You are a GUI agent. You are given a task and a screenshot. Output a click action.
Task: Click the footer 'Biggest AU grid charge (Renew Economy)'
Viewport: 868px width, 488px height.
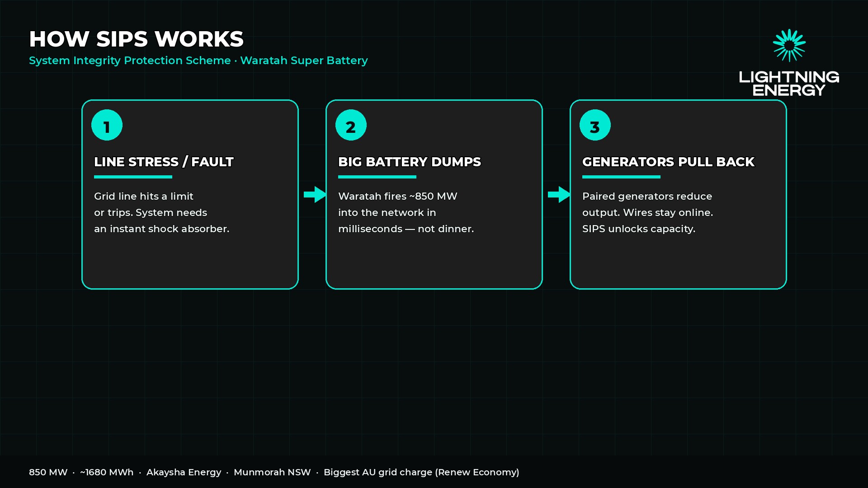421,472
